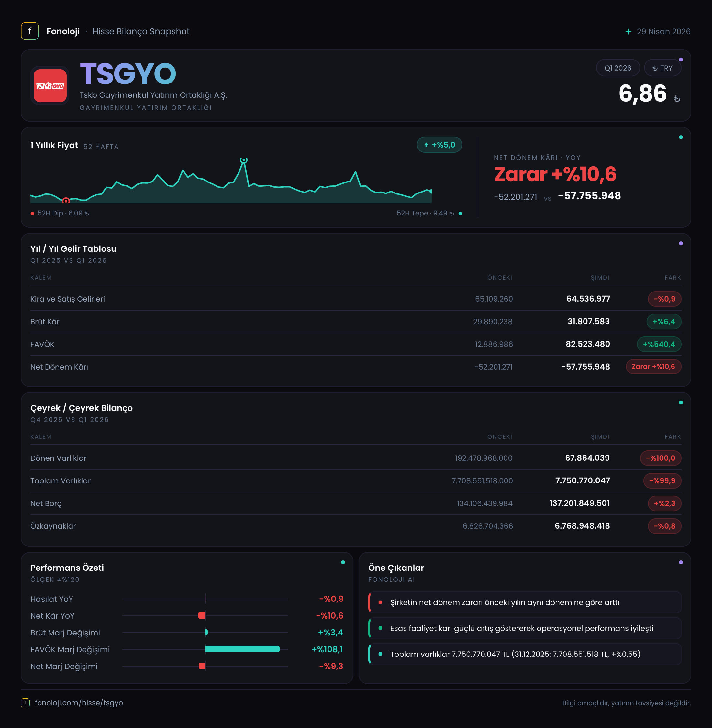Click the -%100,0 badge in Dönen Varlıklar row
Screen dimensions: 712x728
tap(661, 458)
